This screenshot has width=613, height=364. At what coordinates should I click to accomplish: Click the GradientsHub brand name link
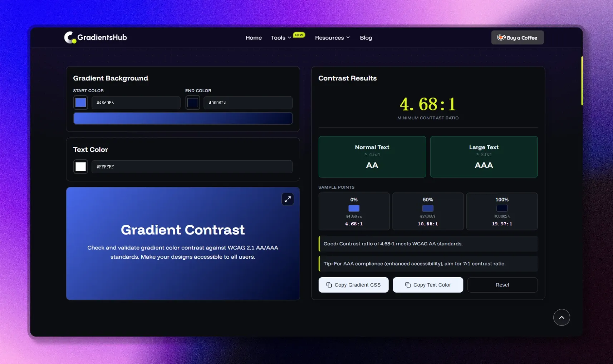pyautogui.click(x=102, y=38)
